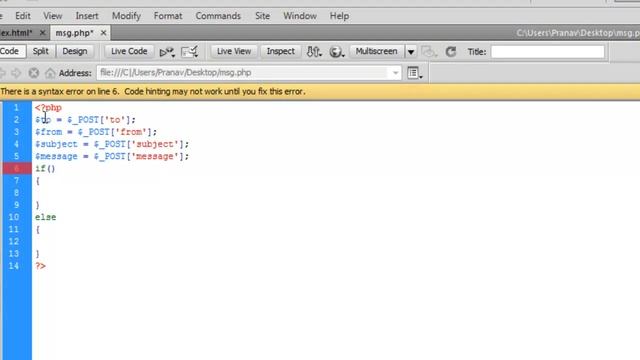
Task: Click line number 1 in gutter
Action: coord(16,107)
